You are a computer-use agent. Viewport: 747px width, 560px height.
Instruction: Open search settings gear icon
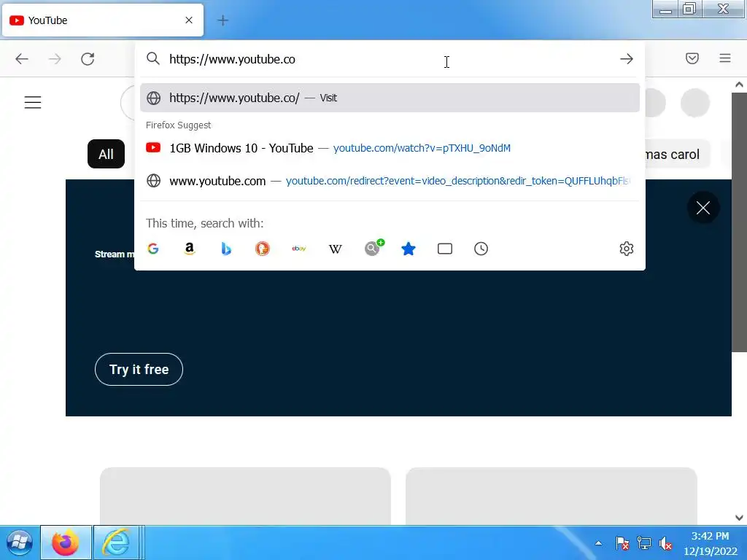(627, 249)
